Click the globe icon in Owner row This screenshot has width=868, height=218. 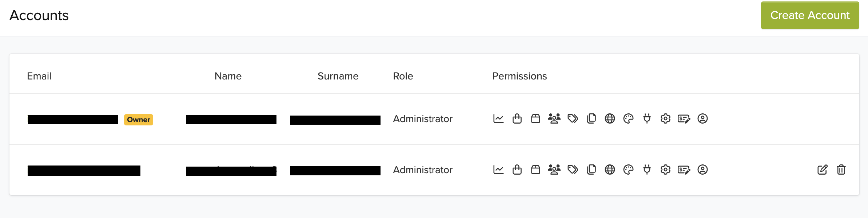610,119
